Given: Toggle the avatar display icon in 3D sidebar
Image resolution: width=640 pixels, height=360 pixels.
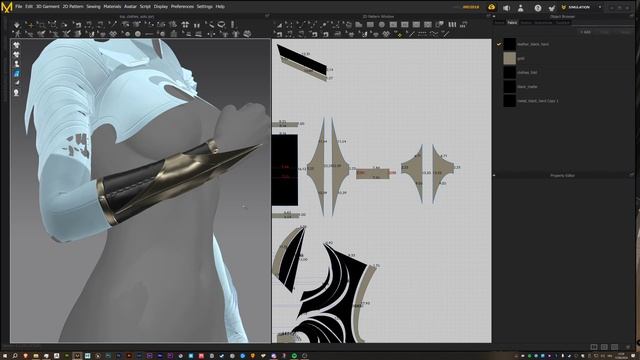Looking at the screenshot, I should pyautogui.click(x=16, y=64).
